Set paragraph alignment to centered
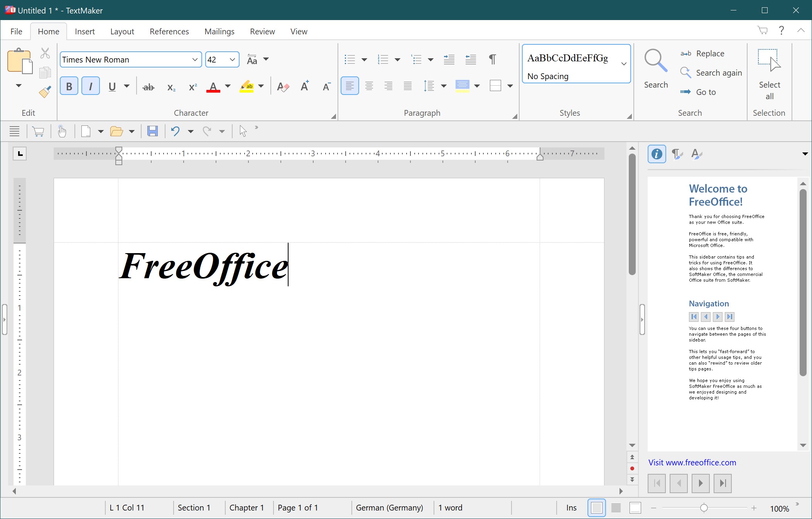Image resolution: width=812 pixels, height=519 pixels. 369,86
